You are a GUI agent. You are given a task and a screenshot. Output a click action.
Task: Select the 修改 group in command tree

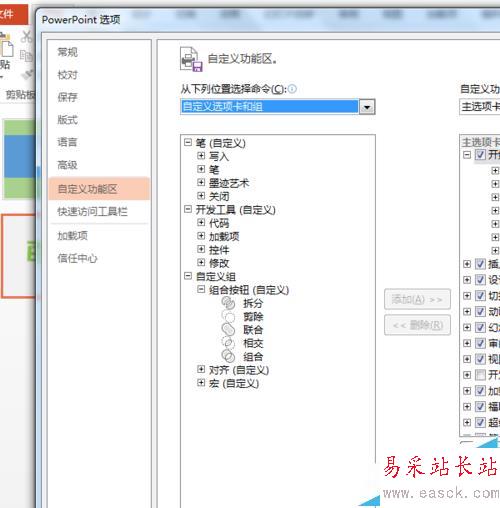(219, 263)
